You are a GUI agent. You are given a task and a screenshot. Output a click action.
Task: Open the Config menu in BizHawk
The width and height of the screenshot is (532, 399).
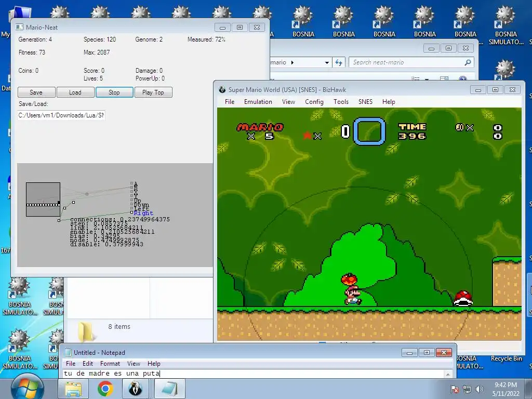click(314, 102)
